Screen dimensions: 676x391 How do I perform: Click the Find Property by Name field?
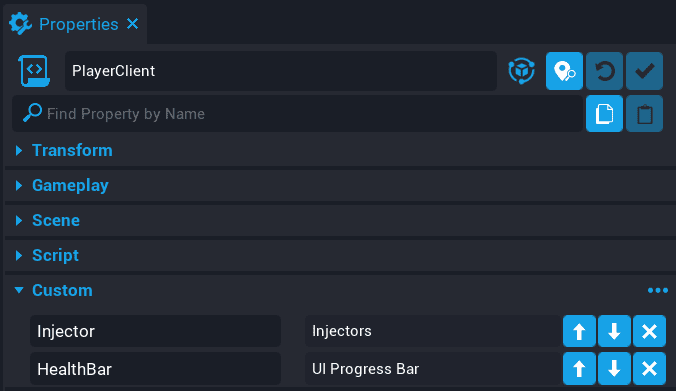pos(297,114)
